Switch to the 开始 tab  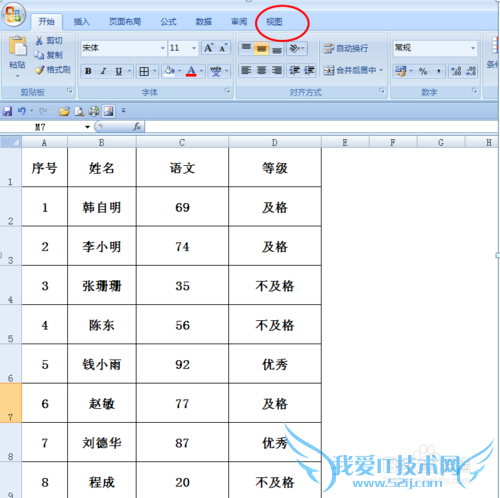tap(46, 22)
